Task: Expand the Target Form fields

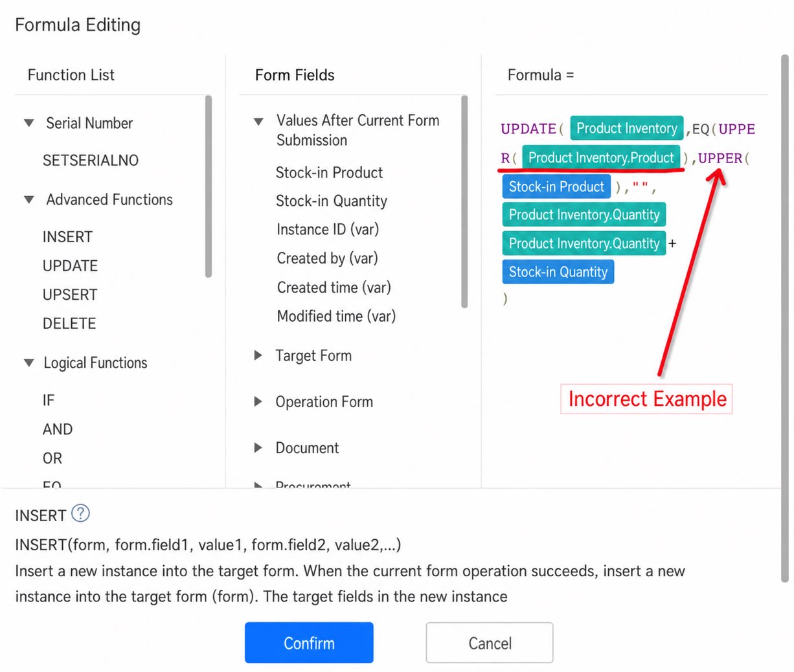Action: coord(258,355)
